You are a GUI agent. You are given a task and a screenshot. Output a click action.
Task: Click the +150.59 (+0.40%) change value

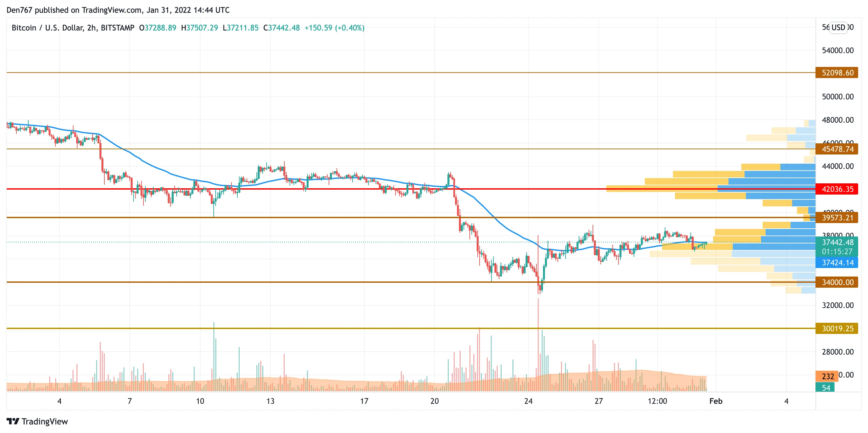click(334, 28)
